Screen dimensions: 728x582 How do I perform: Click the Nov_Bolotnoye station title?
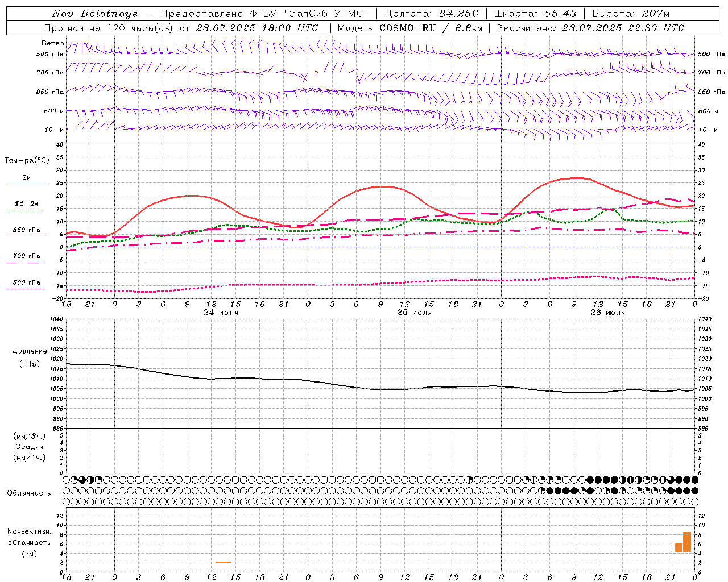coord(95,14)
